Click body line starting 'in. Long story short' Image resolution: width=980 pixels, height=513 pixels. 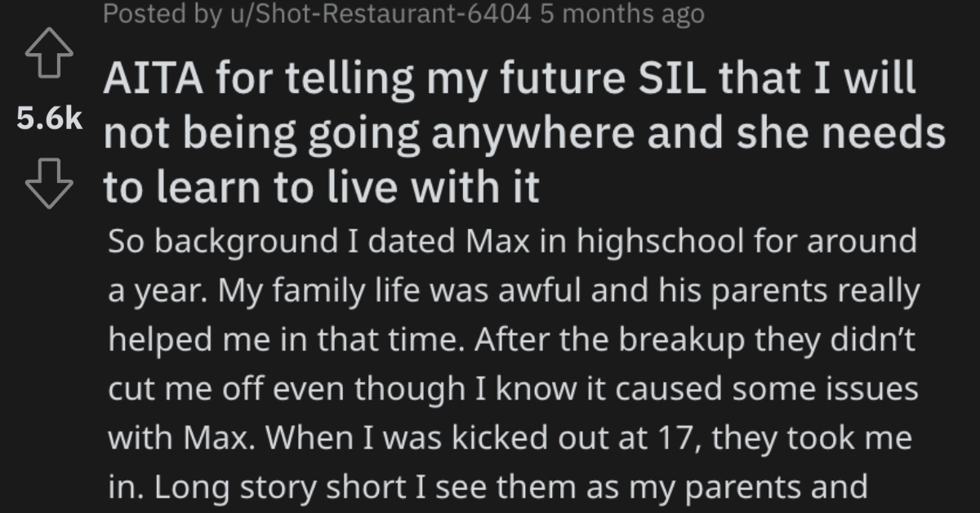click(487, 487)
